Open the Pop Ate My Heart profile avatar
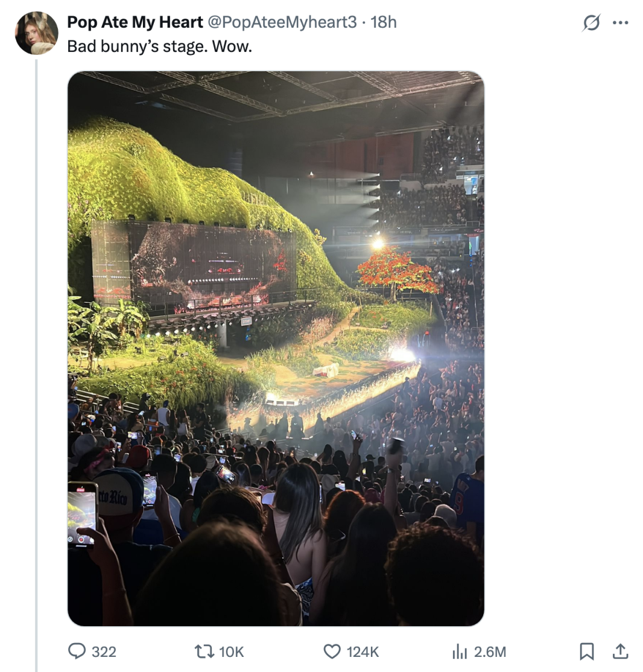The image size is (643, 672). tap(36, 33)
